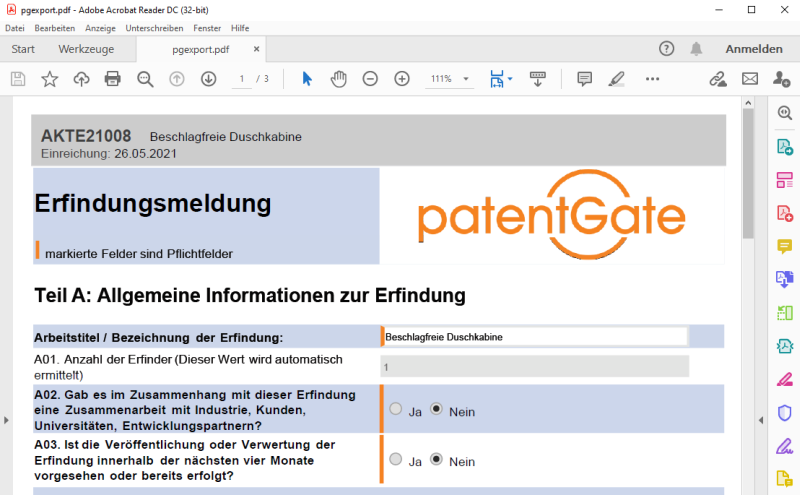This screenshot has width=800, height=495.
Task: Go to next page arrow
Action: [x=208, y=79]
